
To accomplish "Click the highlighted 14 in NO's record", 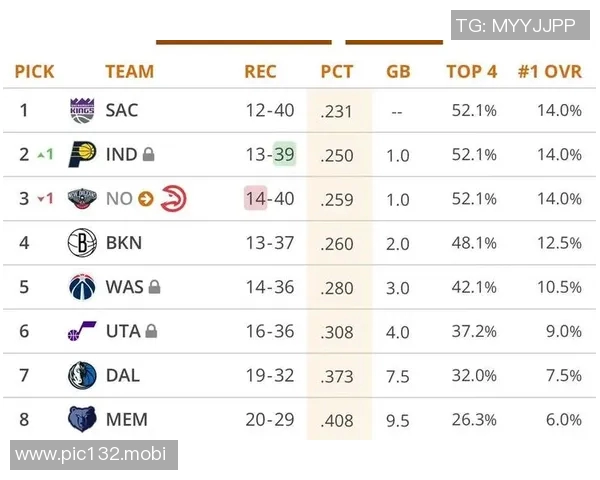I will click(x=256, y=199).
